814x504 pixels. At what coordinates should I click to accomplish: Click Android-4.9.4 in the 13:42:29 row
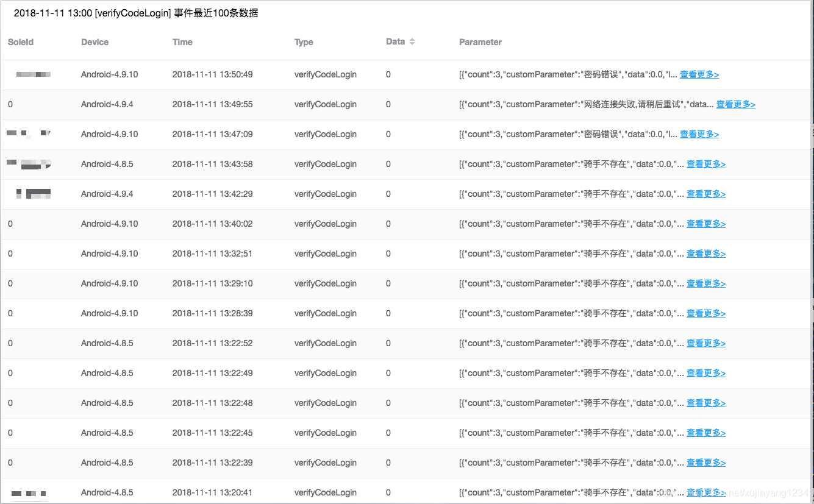[107, 194]
